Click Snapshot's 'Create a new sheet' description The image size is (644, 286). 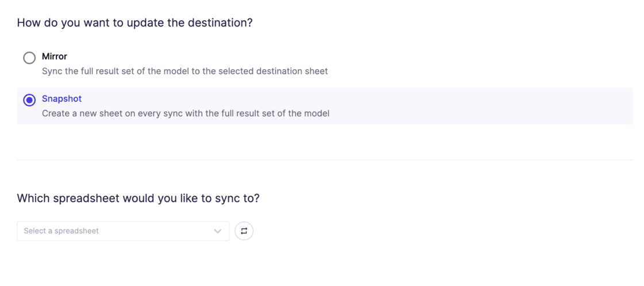point(185,113)
